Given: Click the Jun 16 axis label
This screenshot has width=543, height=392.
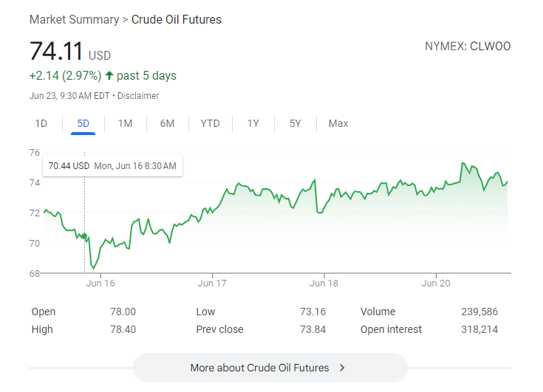Looking at the screenshot, I should [100, 283].
